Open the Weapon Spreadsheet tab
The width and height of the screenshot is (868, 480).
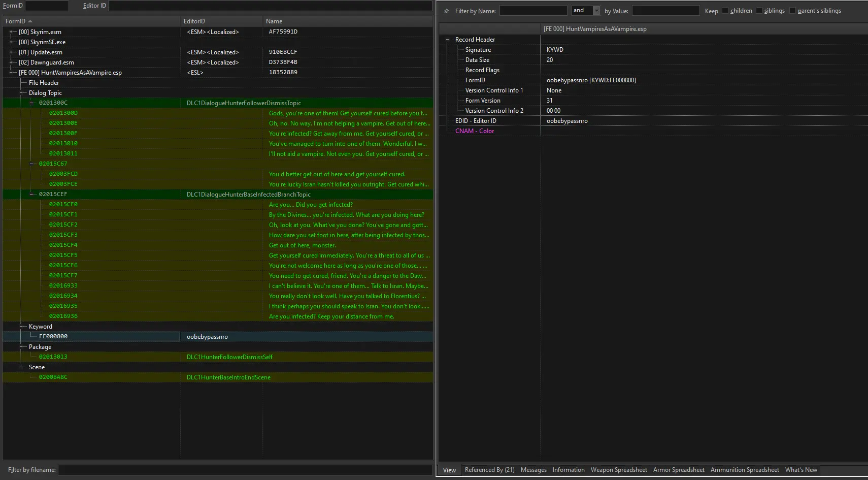(x=619, y=470)
